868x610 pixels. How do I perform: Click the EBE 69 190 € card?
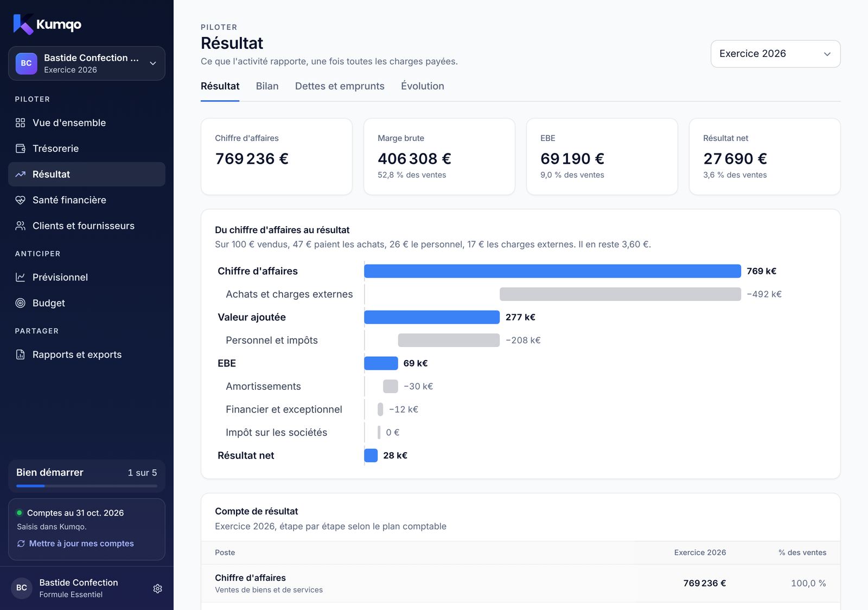click(x=602, y=157)
